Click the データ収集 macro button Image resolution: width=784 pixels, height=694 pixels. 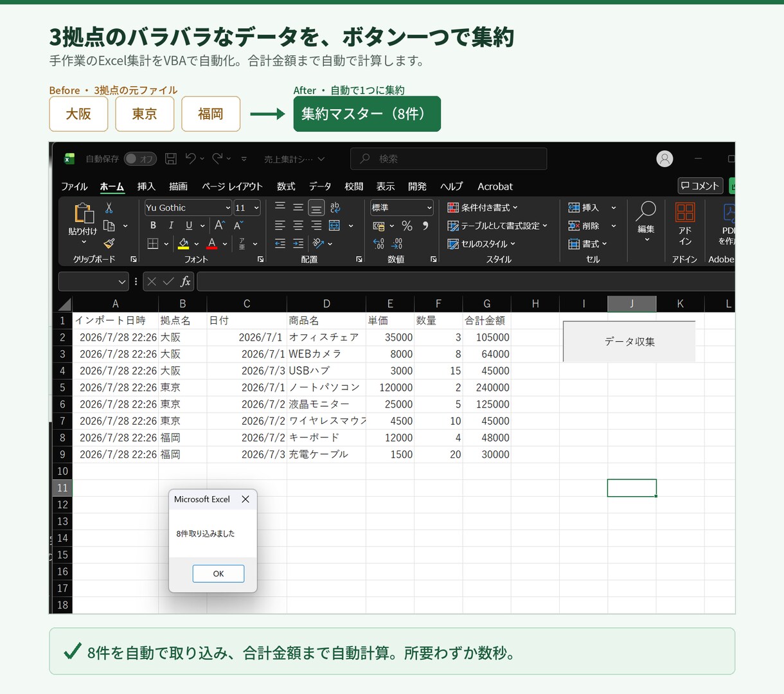pos(629,341)
